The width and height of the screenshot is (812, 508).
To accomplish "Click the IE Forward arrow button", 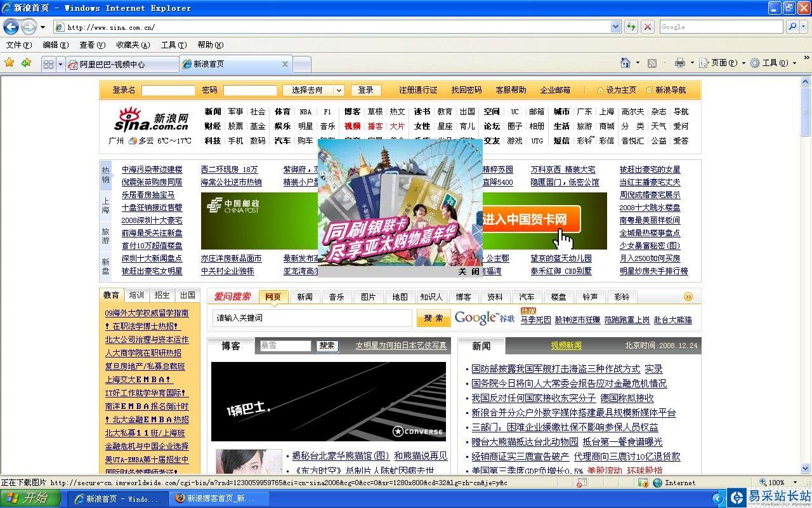I will click(x=29, y=27).
